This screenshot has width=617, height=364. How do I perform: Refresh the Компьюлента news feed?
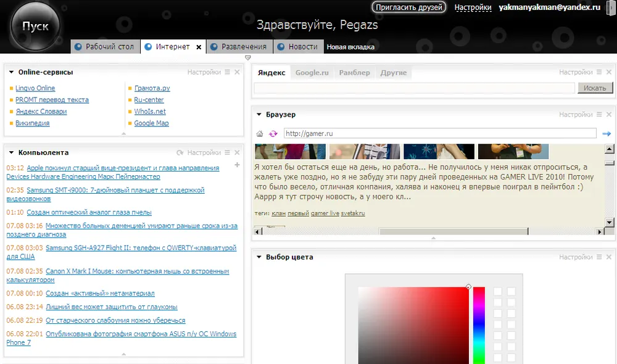(x=180, y=152)
